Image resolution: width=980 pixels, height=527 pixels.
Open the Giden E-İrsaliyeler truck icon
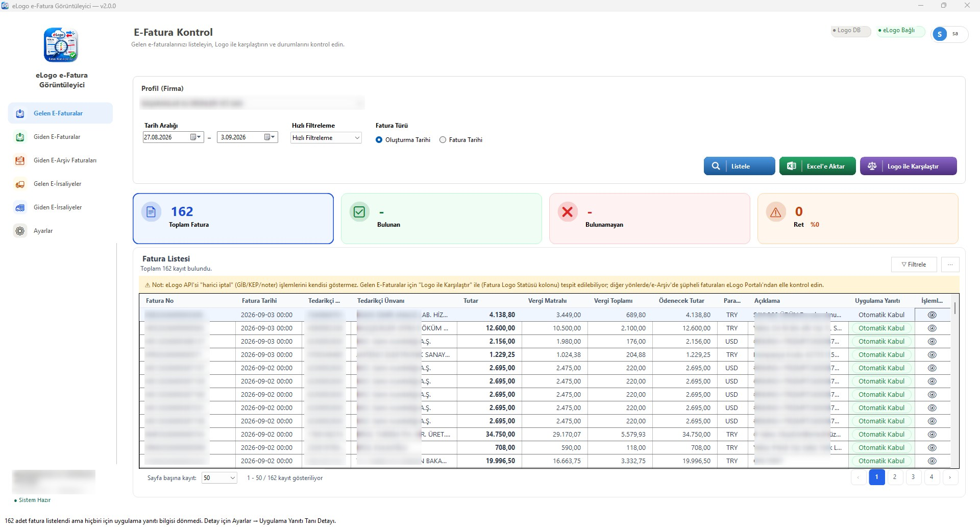20,207
